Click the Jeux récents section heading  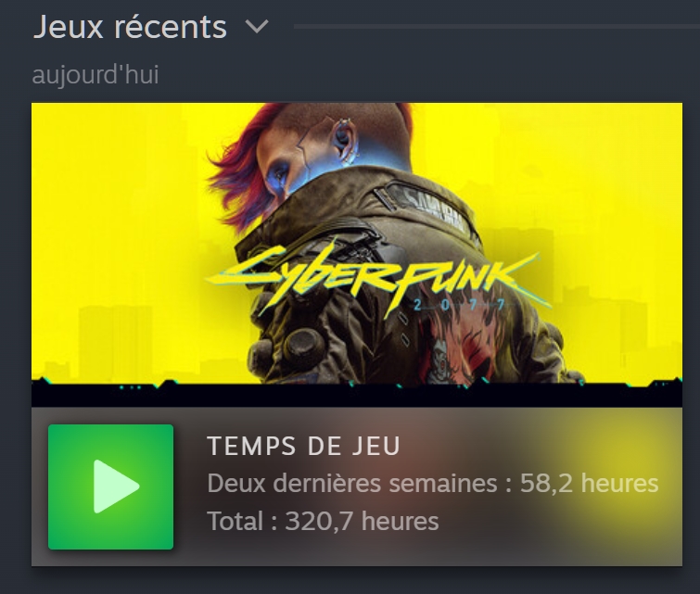coord(130,27)
